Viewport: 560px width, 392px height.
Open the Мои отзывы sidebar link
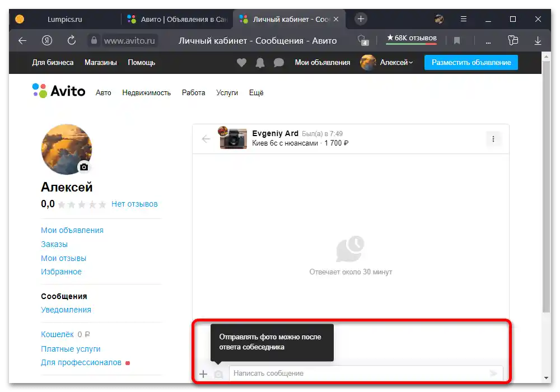coord(64,258)
